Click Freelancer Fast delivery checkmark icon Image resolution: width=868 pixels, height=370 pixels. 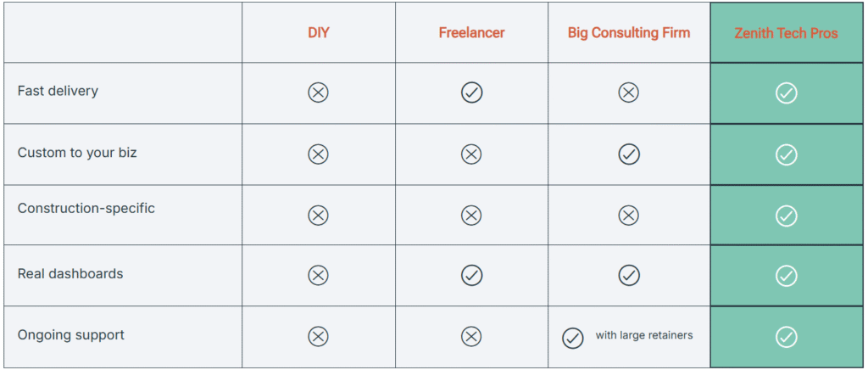click(x=471, y=92)
